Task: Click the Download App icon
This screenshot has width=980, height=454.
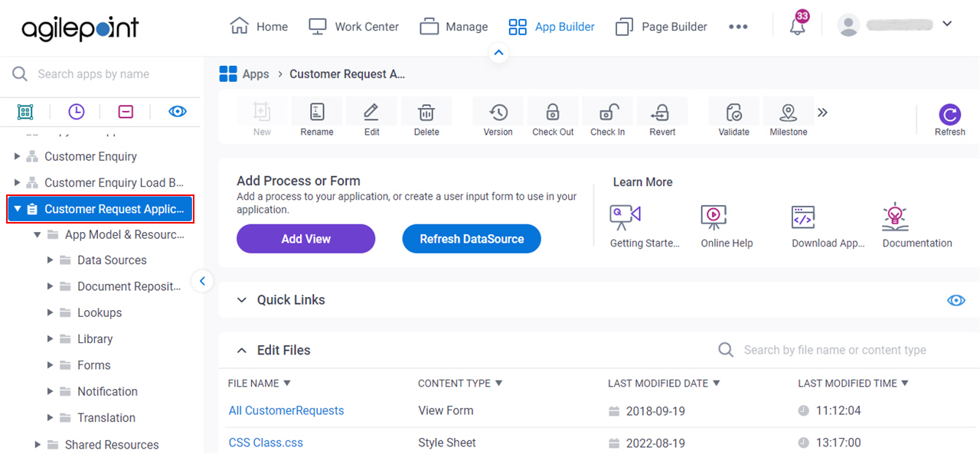Action: click(803, 217)
